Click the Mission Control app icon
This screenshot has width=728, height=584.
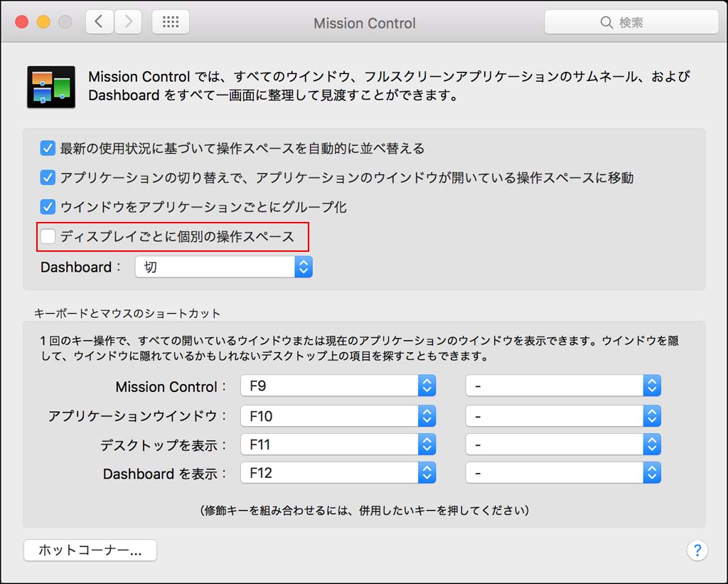coord(51,87)
